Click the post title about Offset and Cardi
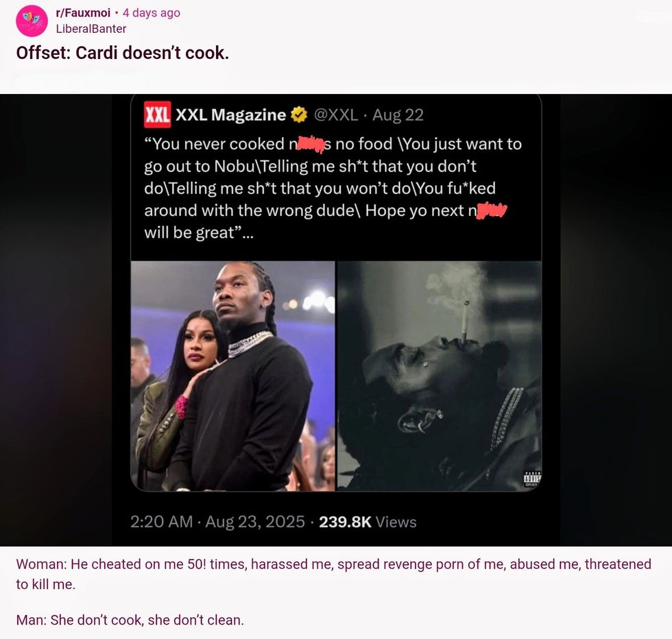The width and height of the screenshot is (672, 639). pos(123,53)
